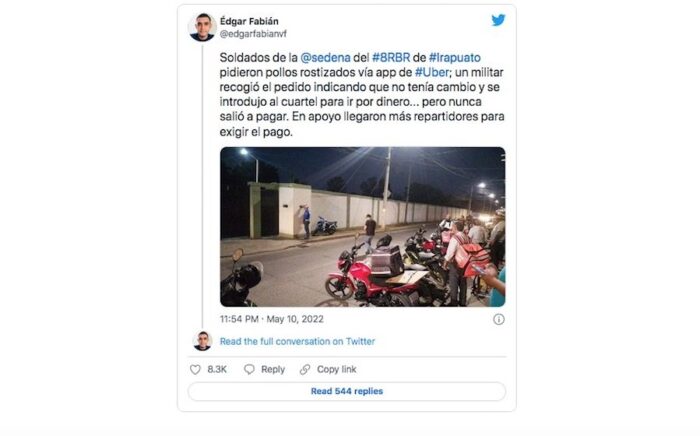
Task: Open the tweet info circle icon
Action: pyautogui.click(x=498, y=319)
